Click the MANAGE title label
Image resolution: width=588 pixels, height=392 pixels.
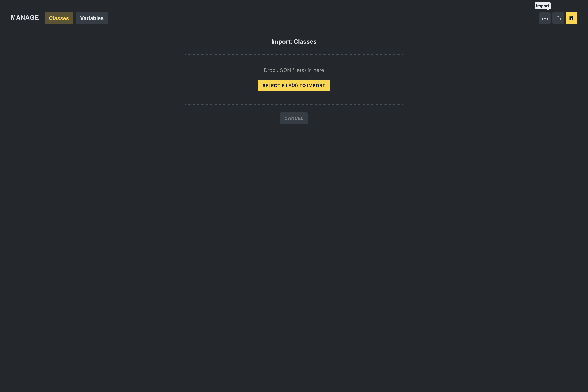pos(25,17)
